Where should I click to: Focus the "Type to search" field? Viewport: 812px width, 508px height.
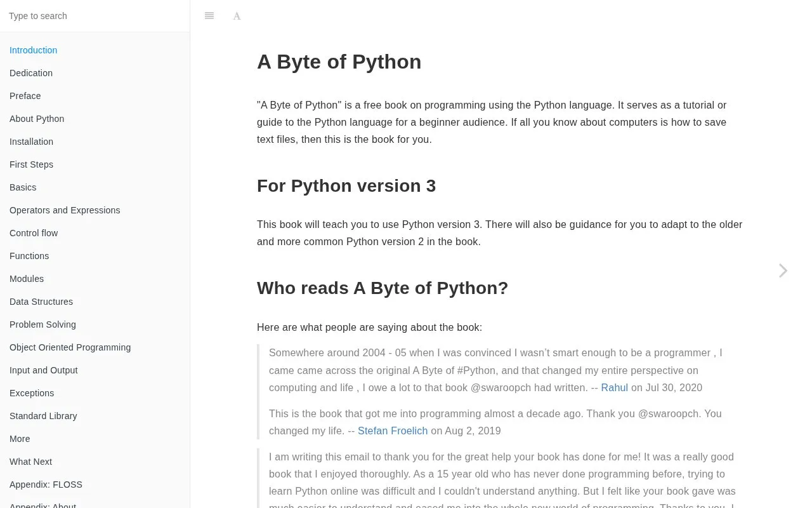pos(95,16)
